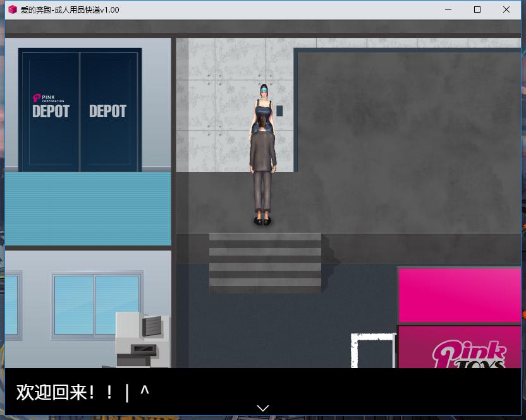
Task: Click the right DEPOT door
Action: click(108, 111)
